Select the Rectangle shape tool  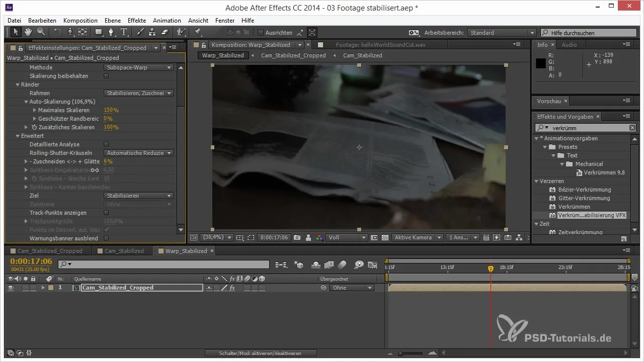pos(99,32)
